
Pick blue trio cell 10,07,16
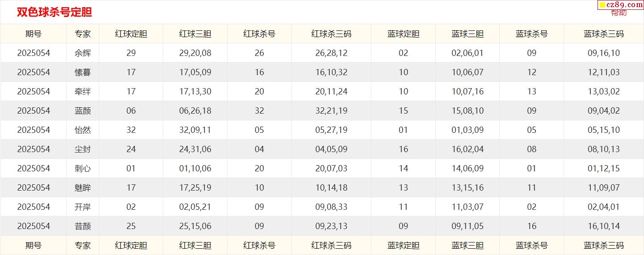pyautogui.click(x=467, y=91)
